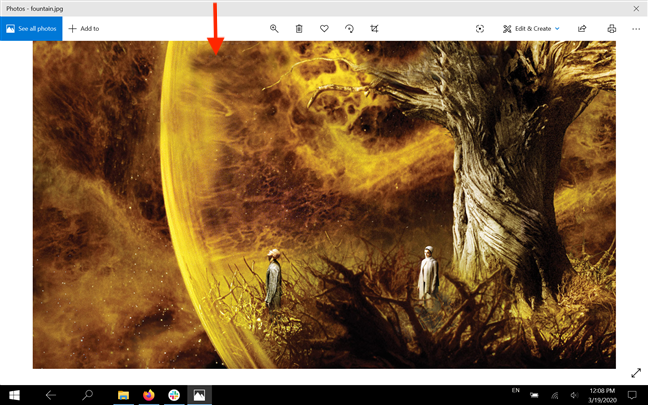This screenshot has width=648, height=405.
Task: Close the Photos window
Action: 636,8
